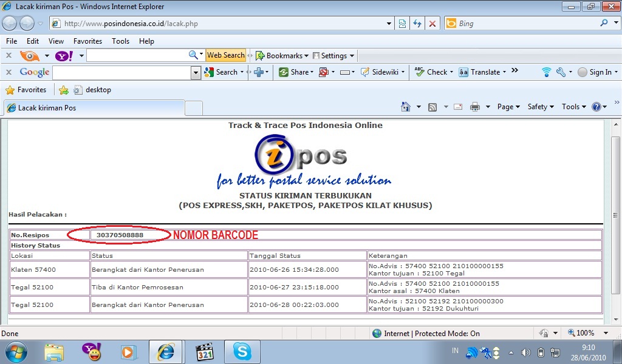Viewport: 622px width, 364px height.
Task: Click the Media Player Classic taskbar icon
Action: [205, 352]
